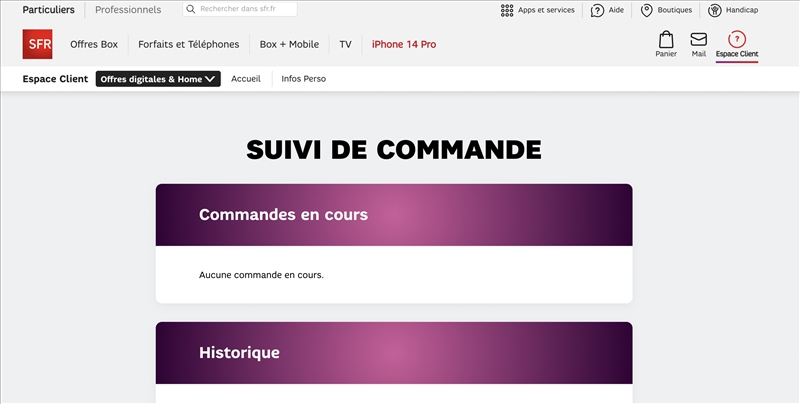Image resolution: width=800 pixels, height=404 pixels.
Task: Switch to Particuliers tab
Action: tap(48, 10)
